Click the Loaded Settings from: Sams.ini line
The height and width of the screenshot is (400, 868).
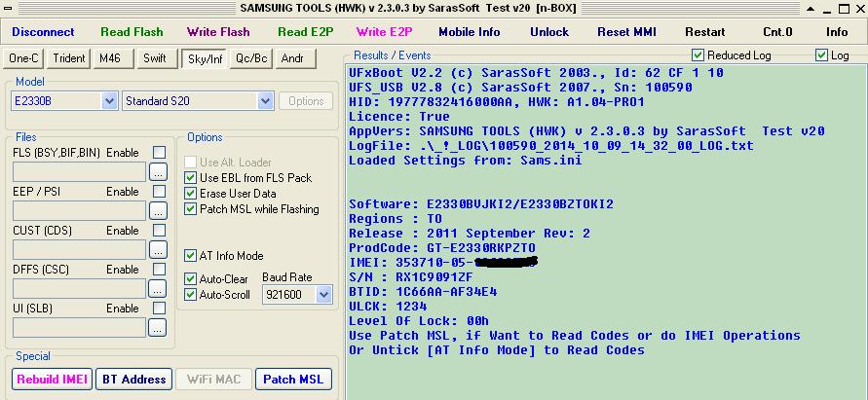point(465,161)
